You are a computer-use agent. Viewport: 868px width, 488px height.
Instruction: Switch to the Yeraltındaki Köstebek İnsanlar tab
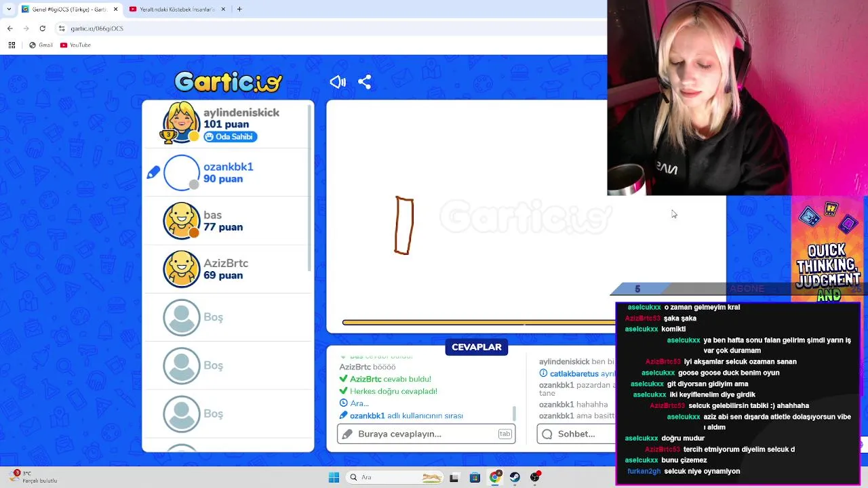pos(177,9)
